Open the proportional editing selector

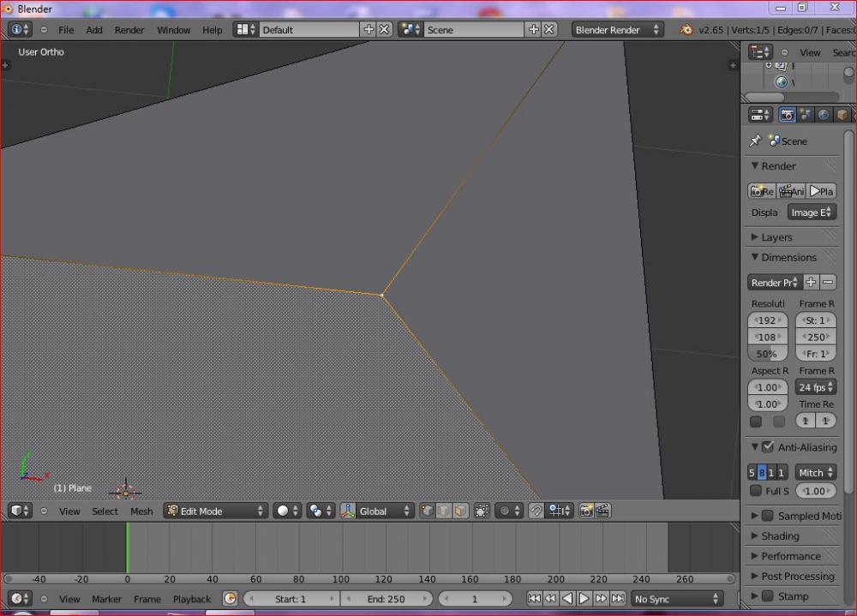tap(509, 511)
